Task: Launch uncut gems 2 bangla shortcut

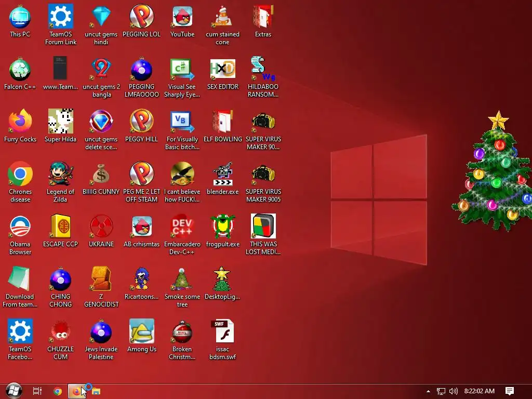Action: [x=101, y=77]
